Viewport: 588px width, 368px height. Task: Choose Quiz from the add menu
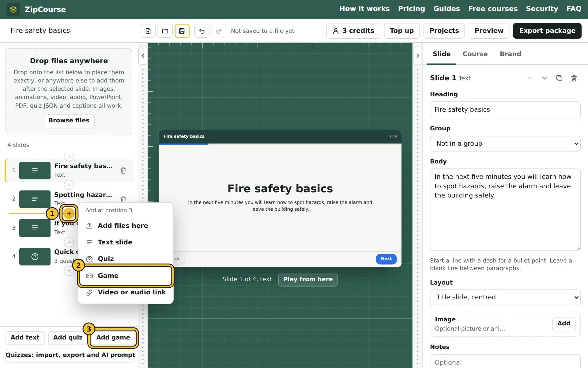[126, 259]
